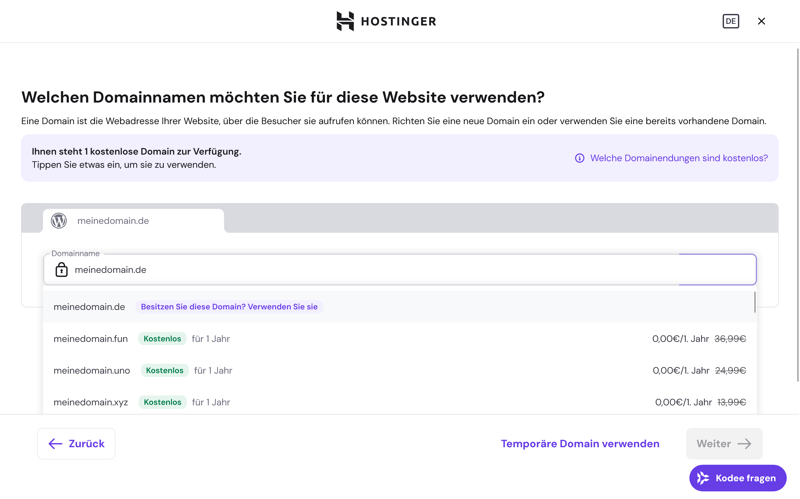Open the 'Kodee fragen' assistant
The width and height of the screenshot is (800, 499).
(737, 478)
